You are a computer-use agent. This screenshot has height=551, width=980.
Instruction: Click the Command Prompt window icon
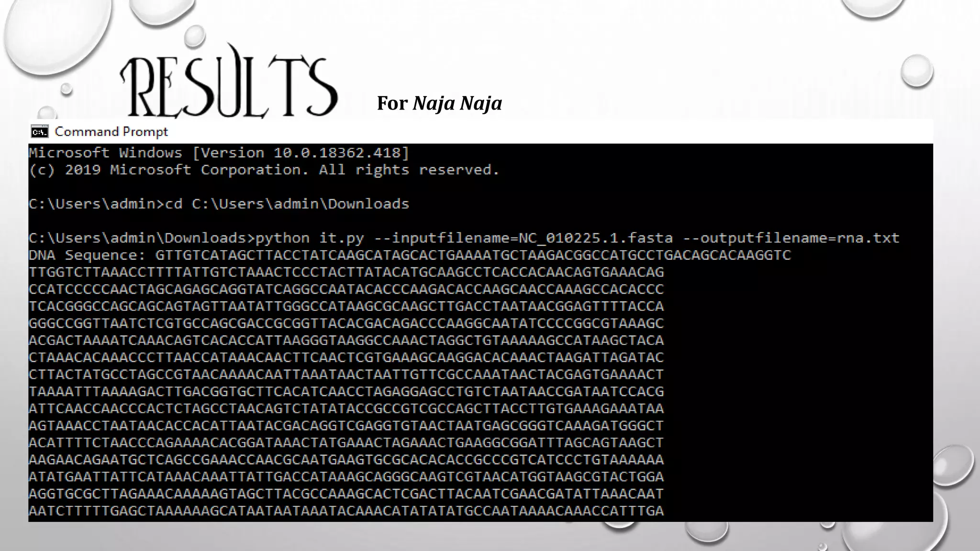tap(40, 132)
